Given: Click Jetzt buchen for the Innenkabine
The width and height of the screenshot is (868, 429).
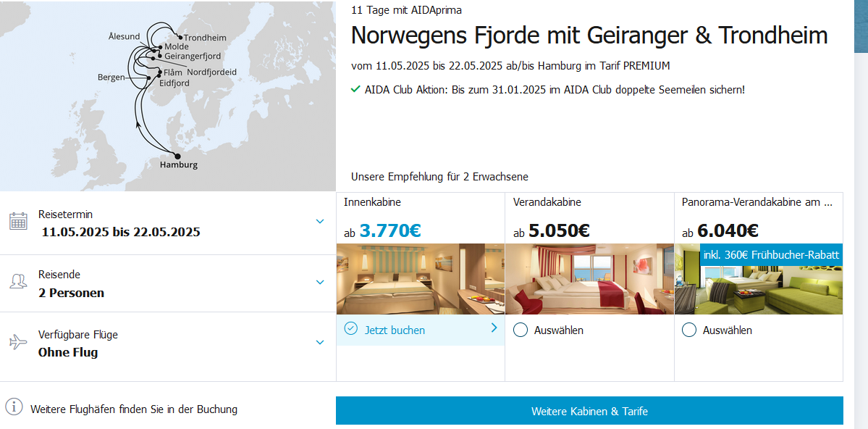Looking at the screenshot, I should (395, 330).
